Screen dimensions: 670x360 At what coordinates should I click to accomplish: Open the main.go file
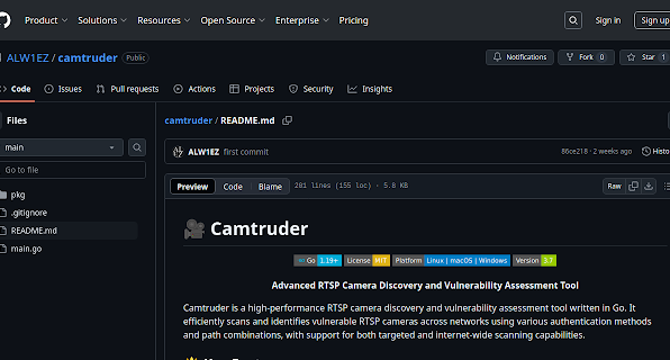click(26, 249)
